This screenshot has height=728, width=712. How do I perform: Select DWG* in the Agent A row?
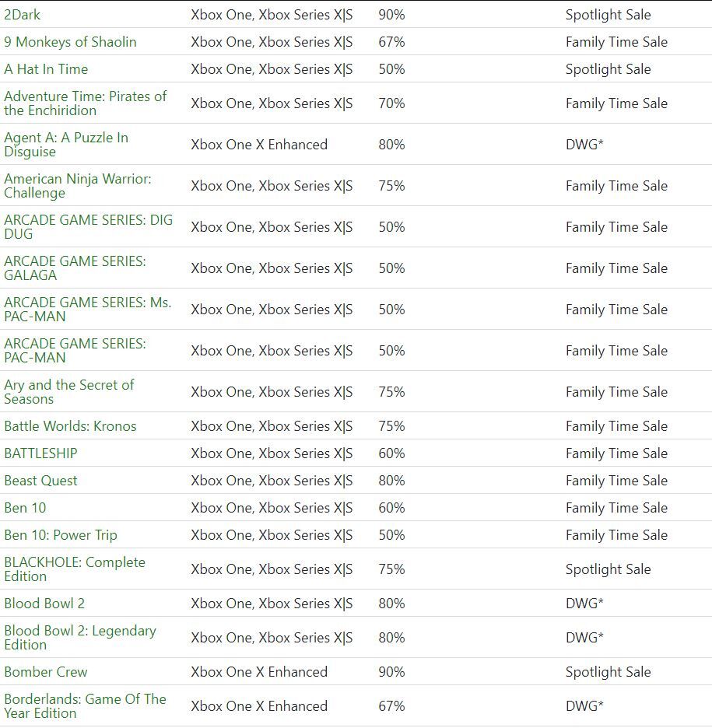pos(584,145)
